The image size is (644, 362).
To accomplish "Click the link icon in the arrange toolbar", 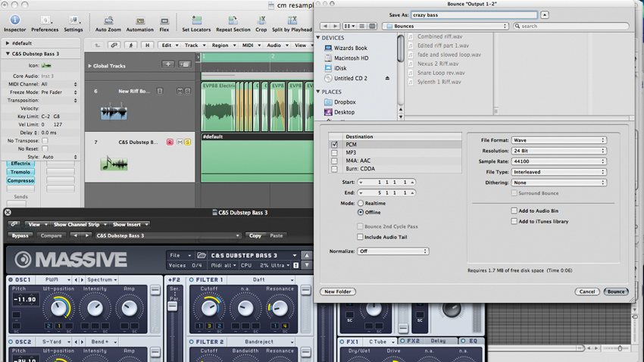I will coord(114,45).
